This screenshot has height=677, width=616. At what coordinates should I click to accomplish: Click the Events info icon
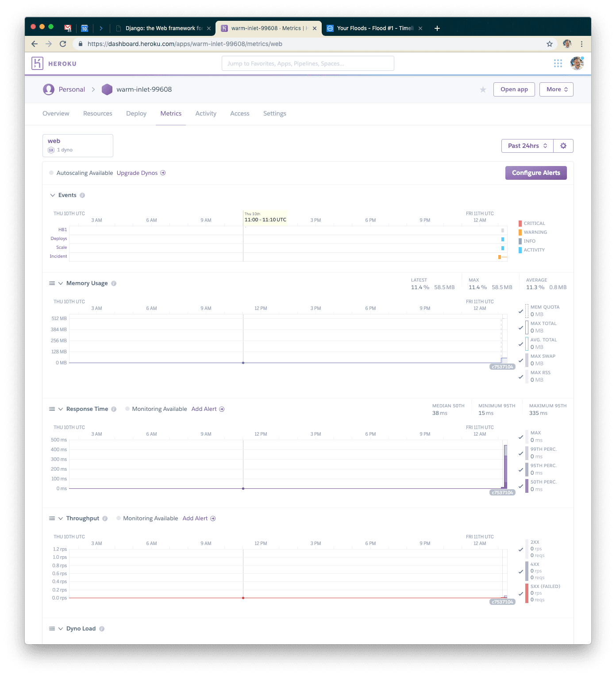pyautogui.click(x=82, y=195)
